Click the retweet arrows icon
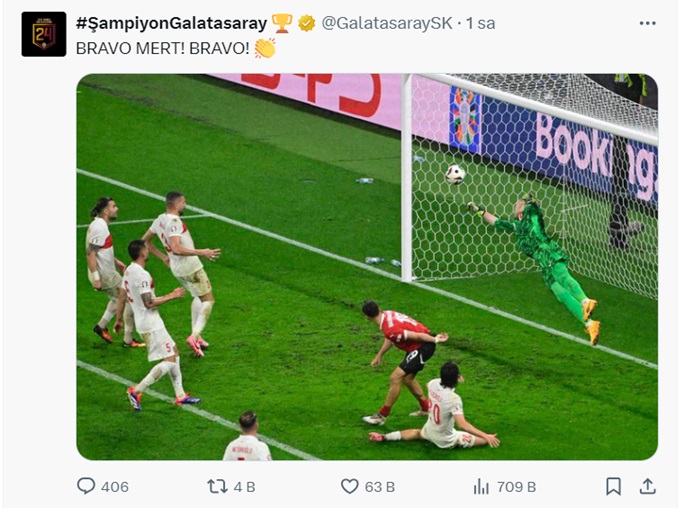 click(217, 486)
